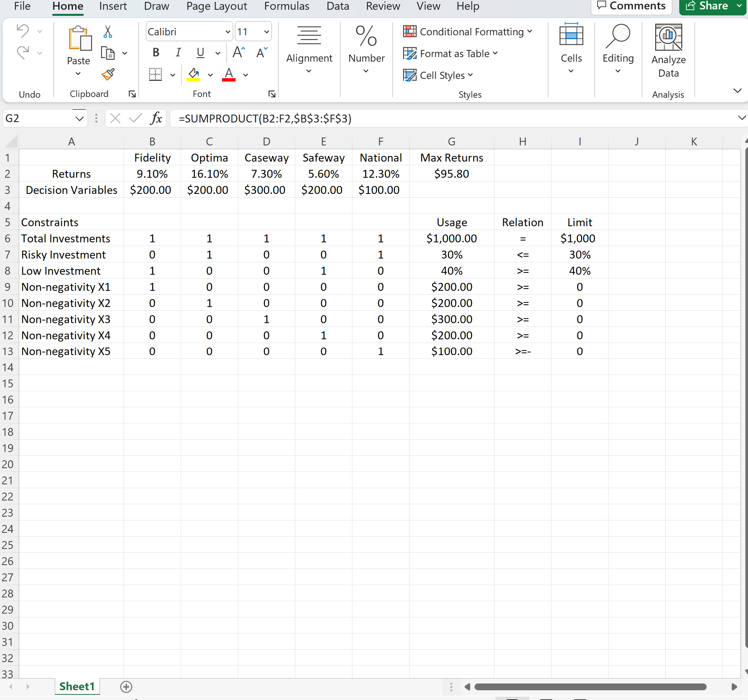Switch to the Formulas tab
This screenshot has height=700, width=748.
(287, 6)
